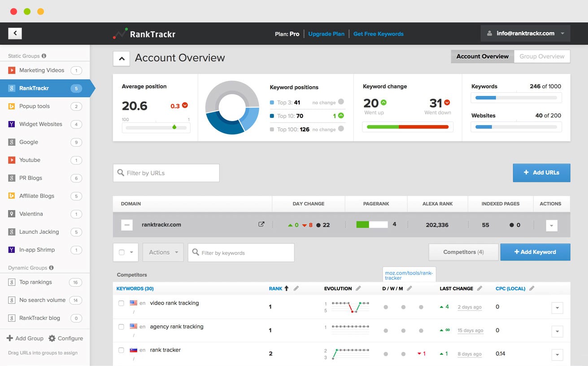This screenshot has width=588, height=366.
Task: Click the Widget Websites Yahoo icon
Action: click(x=12, y=124)
